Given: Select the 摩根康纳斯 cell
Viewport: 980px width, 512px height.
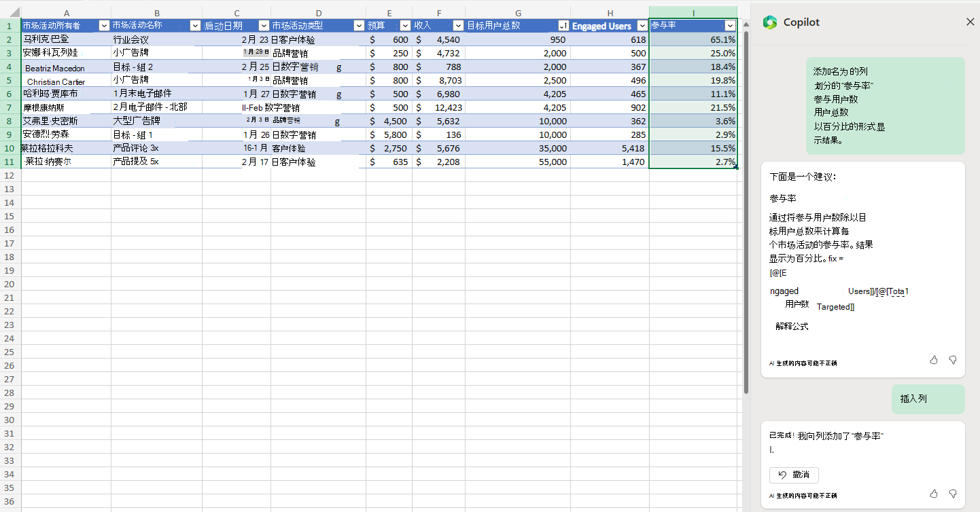Looking at the screenshot, I should pos(66,107).
